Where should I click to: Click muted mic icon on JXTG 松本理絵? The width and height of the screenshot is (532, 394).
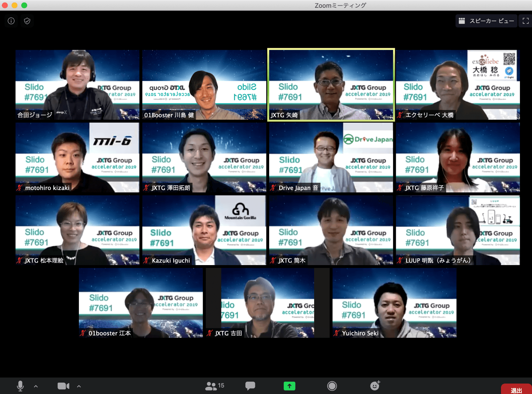20,260
